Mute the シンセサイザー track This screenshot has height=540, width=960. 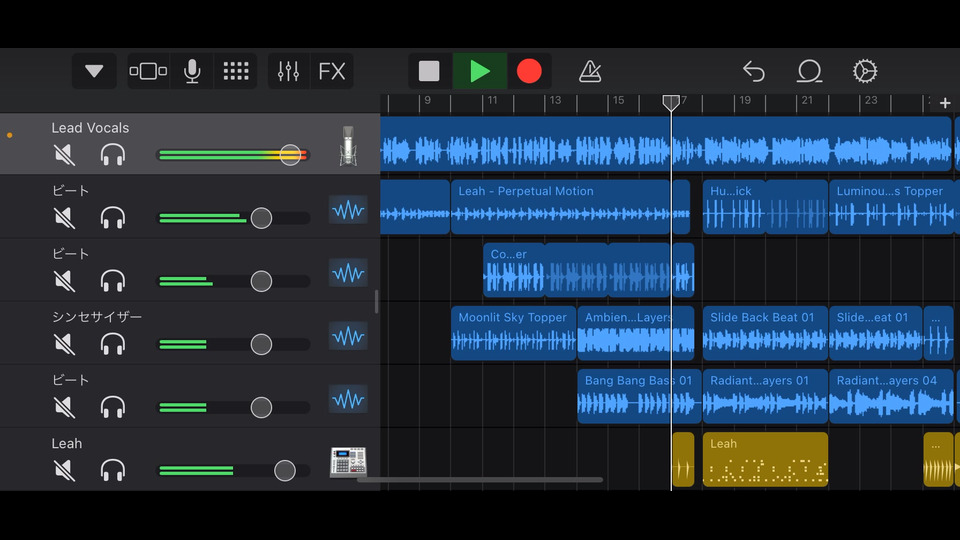(64, 344)
